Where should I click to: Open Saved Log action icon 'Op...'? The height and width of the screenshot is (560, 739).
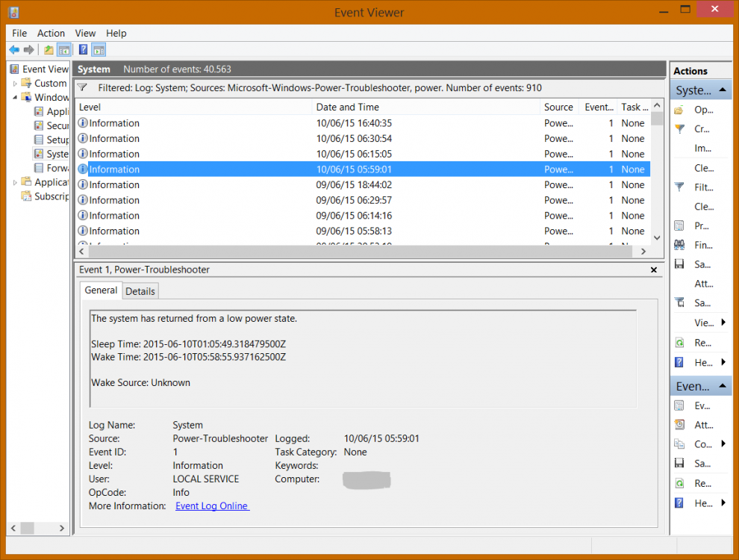pyautogui.click(x=679, y=110)
